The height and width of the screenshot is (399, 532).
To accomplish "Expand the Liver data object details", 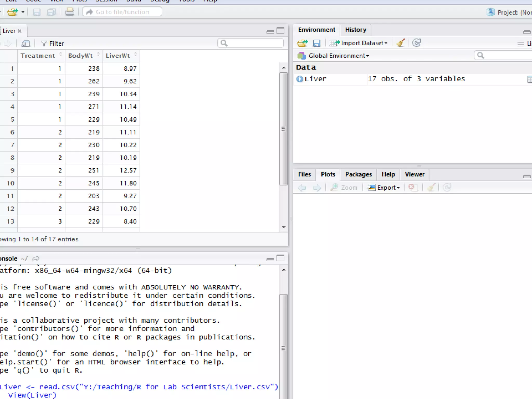I will pos(300,79).
